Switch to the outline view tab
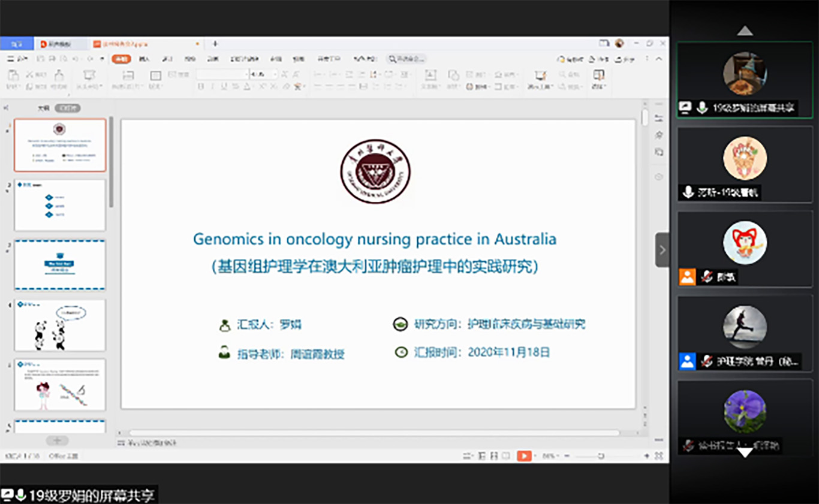This screenshot has width=819, height=504. coord(43,108)
